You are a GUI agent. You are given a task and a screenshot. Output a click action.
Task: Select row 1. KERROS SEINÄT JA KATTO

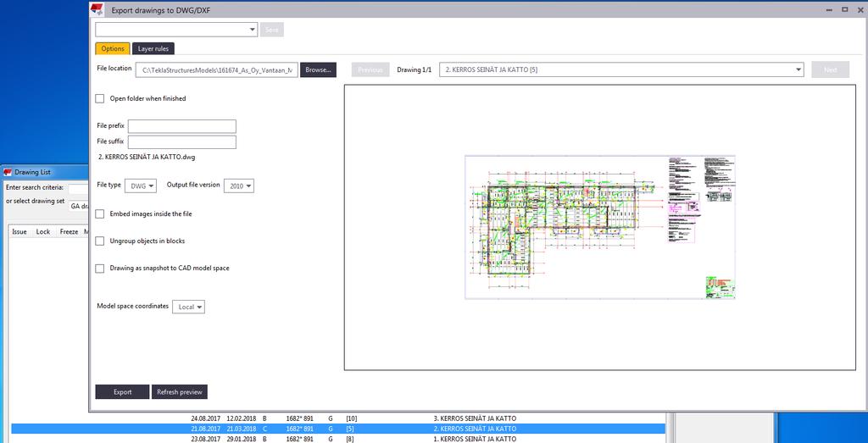pyautogui.click(x=338, y=439)
